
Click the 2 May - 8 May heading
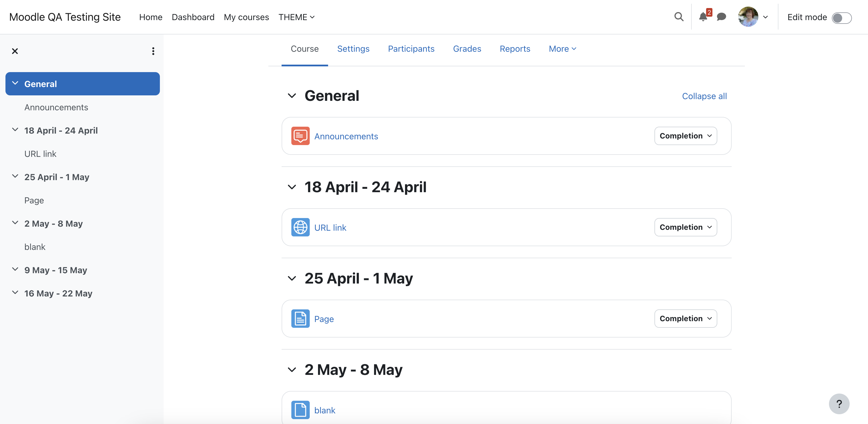point(353,370)
